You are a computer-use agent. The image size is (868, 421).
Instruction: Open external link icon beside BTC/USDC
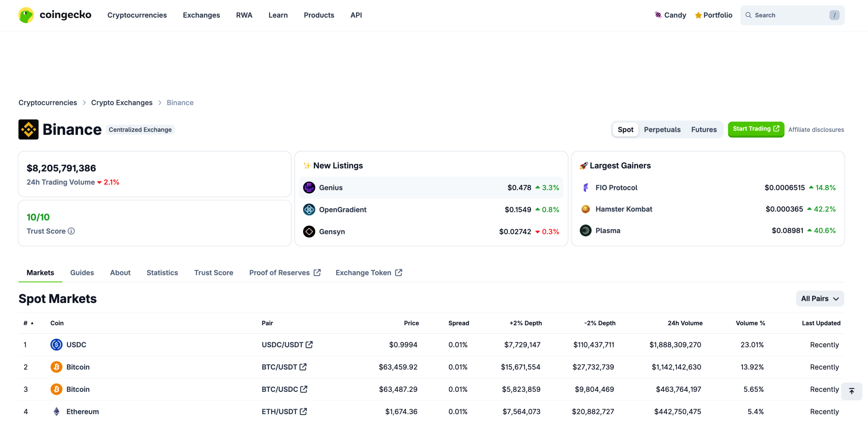pos(304,390)
